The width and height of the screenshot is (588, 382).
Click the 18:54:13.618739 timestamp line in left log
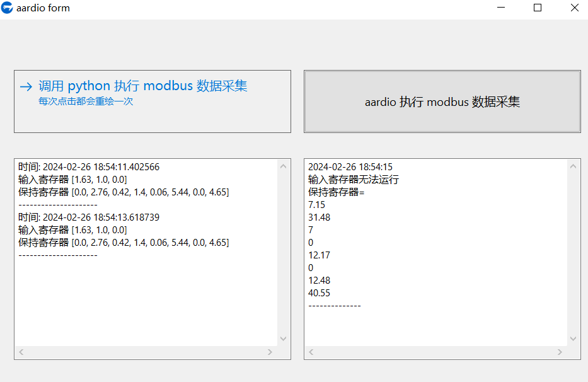[89, 217]
